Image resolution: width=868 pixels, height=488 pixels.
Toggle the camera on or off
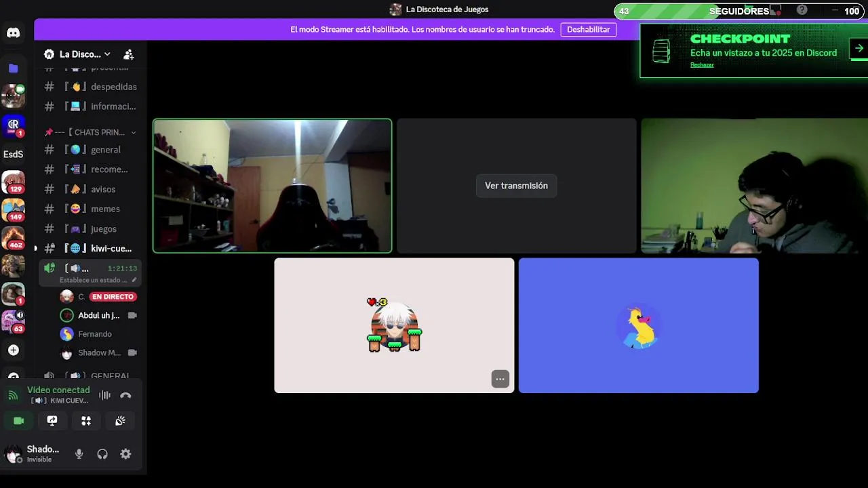[18, 421]
